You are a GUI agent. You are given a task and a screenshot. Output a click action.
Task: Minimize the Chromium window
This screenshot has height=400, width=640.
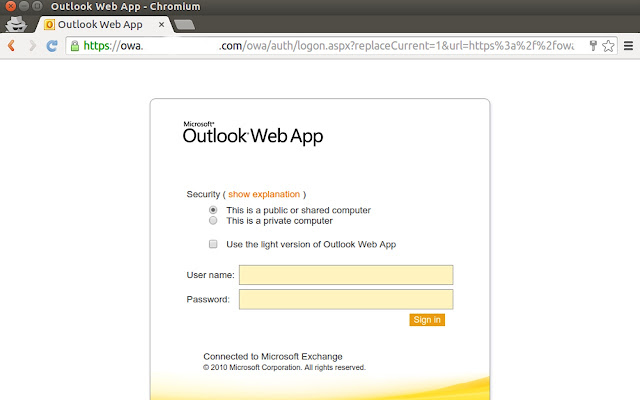(24, 6)
